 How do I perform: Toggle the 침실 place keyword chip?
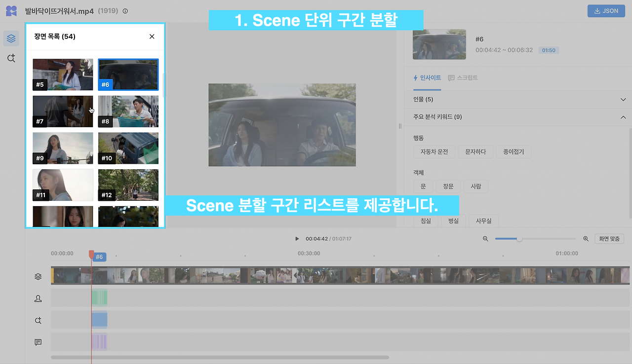pos(425,220)
